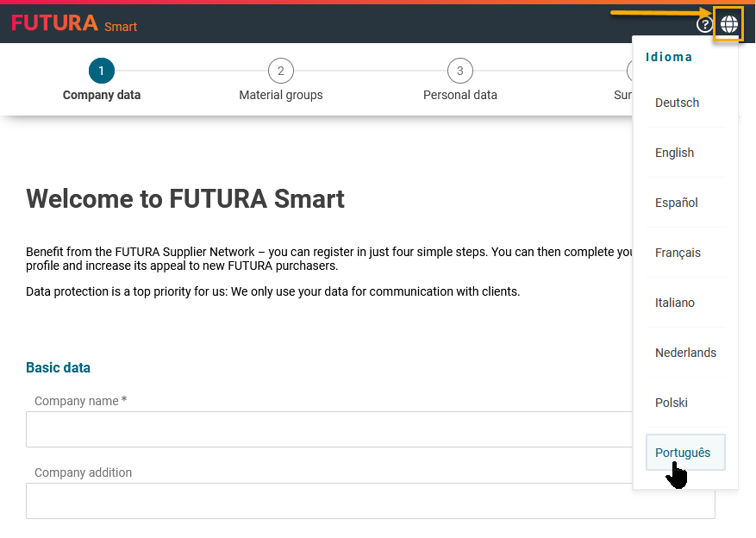Screen dimensions: 756x538
Task: Pick Español as the language
Action: (676, 203)
